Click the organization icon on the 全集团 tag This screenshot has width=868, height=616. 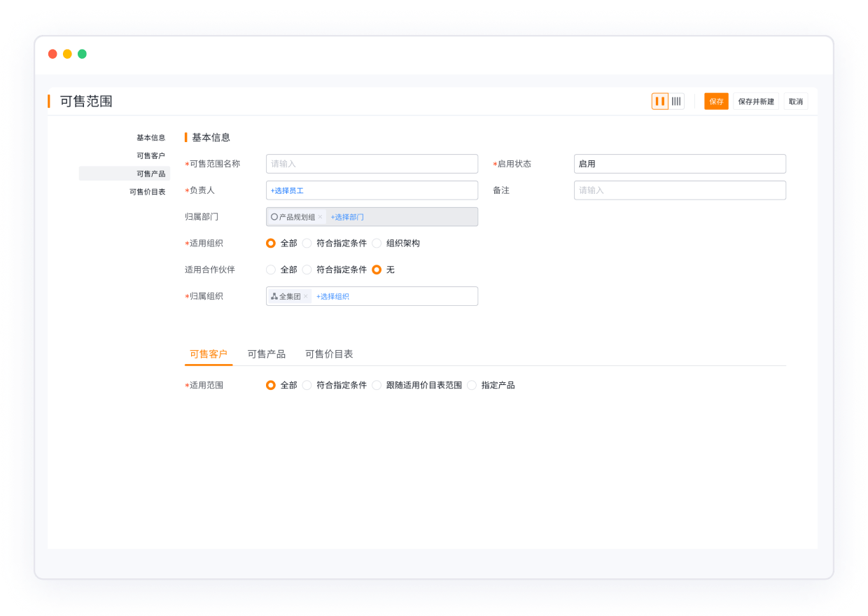(274, 295)
